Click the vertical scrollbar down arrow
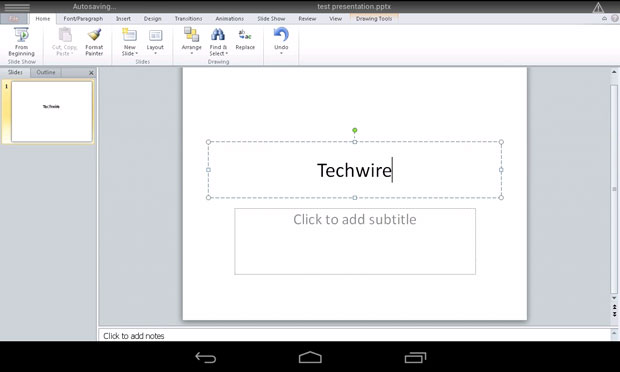 (614, 298)
